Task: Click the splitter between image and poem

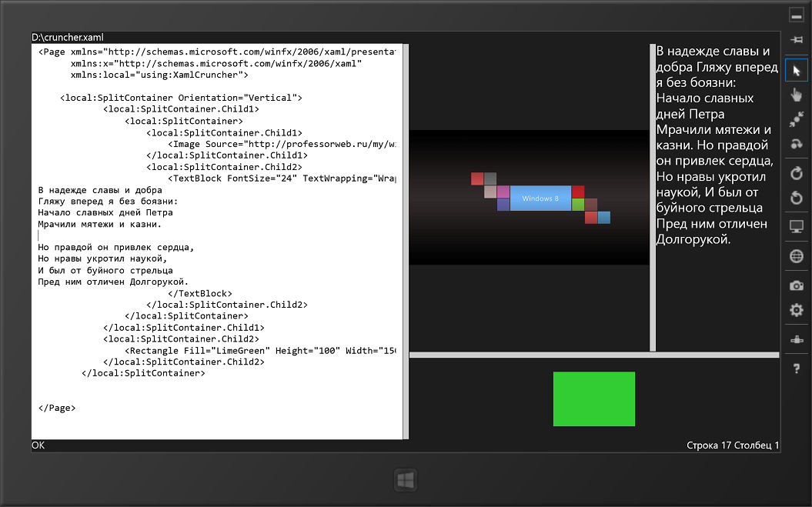Action: (653, 197)
